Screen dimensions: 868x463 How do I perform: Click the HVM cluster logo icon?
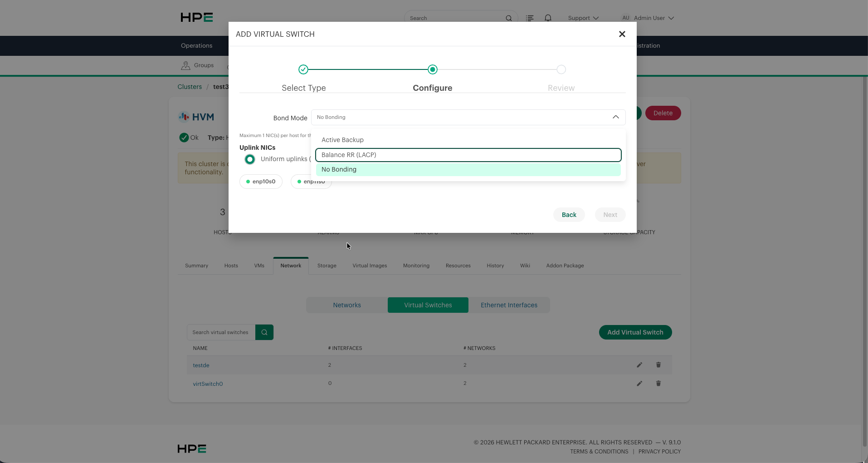(184, 117)
